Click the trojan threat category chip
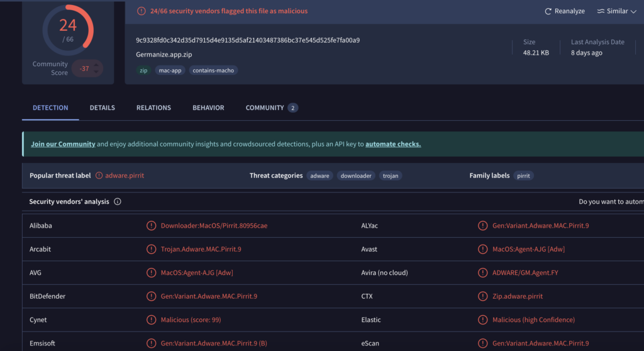Screen dimensions: 644x351 coord(391,175)
